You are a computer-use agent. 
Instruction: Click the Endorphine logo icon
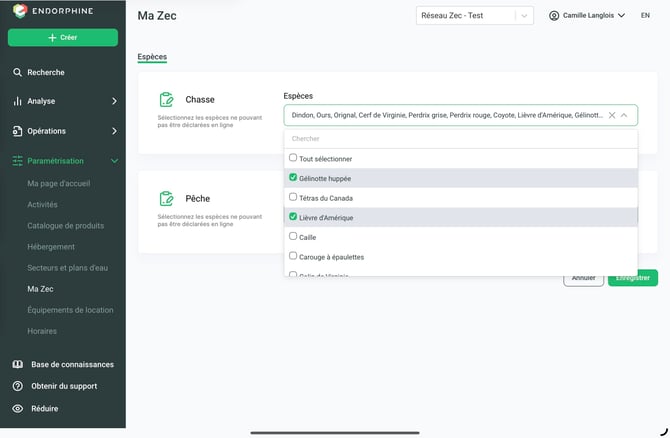coord(20,11)
